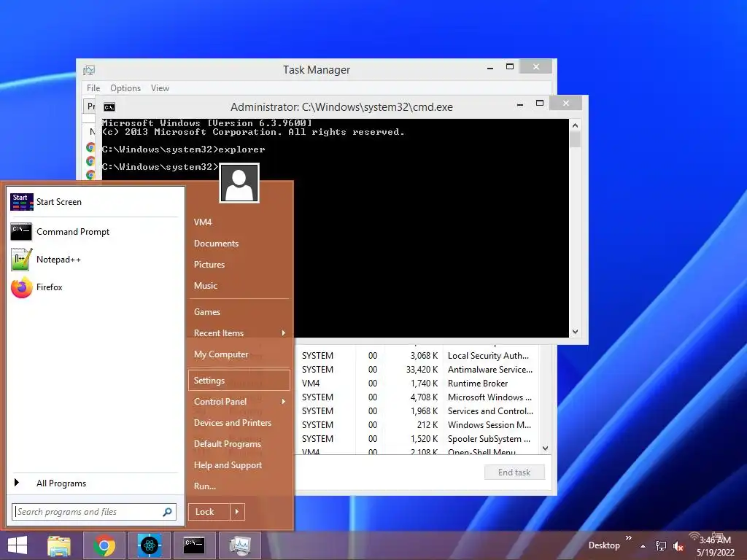Open Task Manager Options menu
This screenshot has height=560, width=747.
coord(125,88)
